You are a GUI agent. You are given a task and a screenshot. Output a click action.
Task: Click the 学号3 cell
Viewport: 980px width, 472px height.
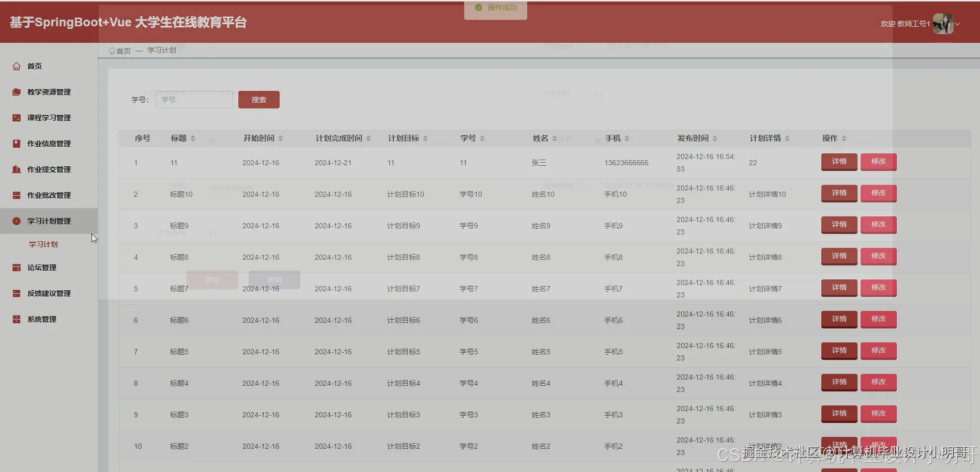point(469,415)
